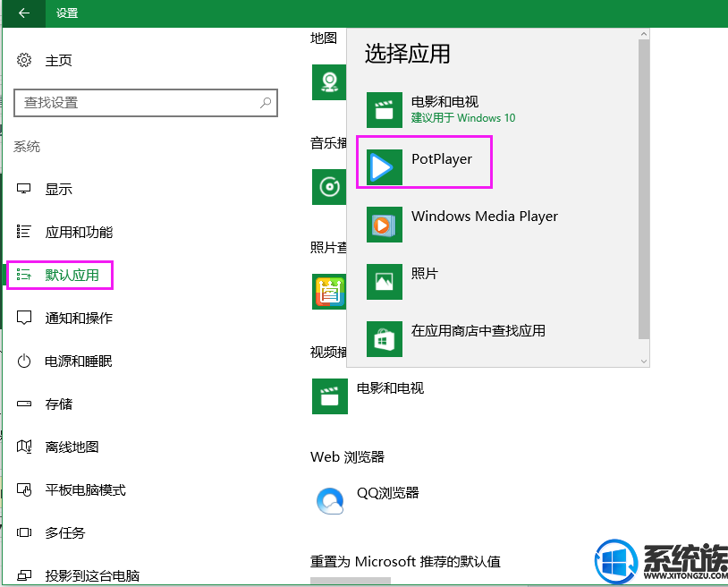Click the offline maps icon

click(x=23, y=447)
